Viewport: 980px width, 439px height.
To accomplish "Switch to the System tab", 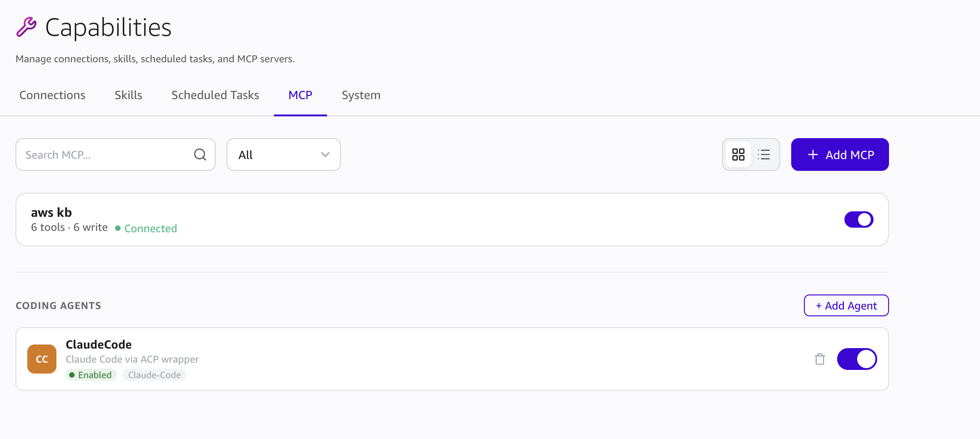I will point(361,95).
